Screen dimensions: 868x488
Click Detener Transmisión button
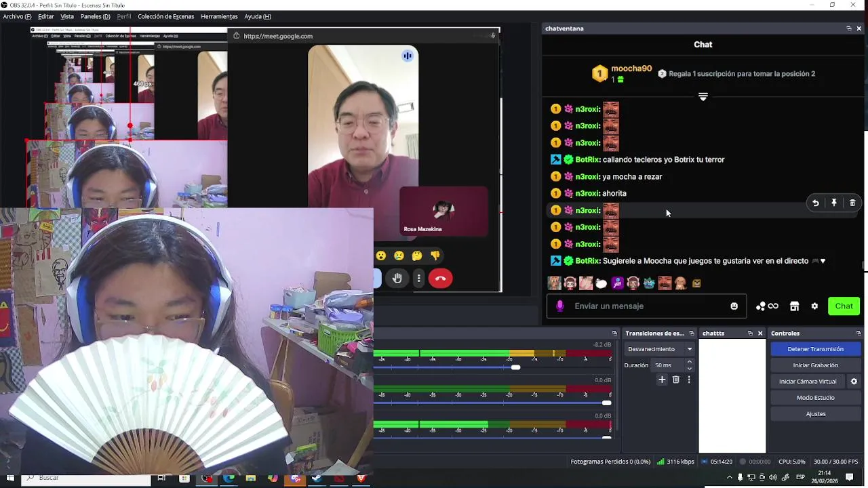(x=815, y=349)
